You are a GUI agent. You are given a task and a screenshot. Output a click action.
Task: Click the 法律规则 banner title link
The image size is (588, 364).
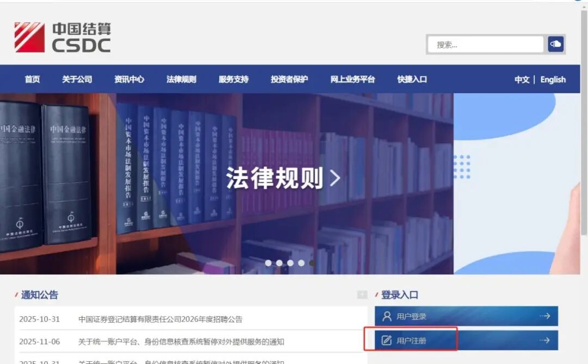(274, 178)
